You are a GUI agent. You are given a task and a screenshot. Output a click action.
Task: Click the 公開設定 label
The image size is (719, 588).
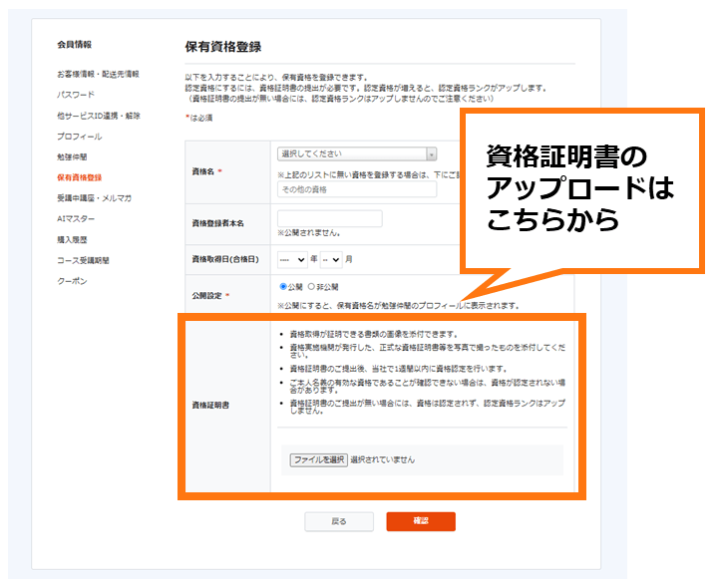click(x=206, y=296)
